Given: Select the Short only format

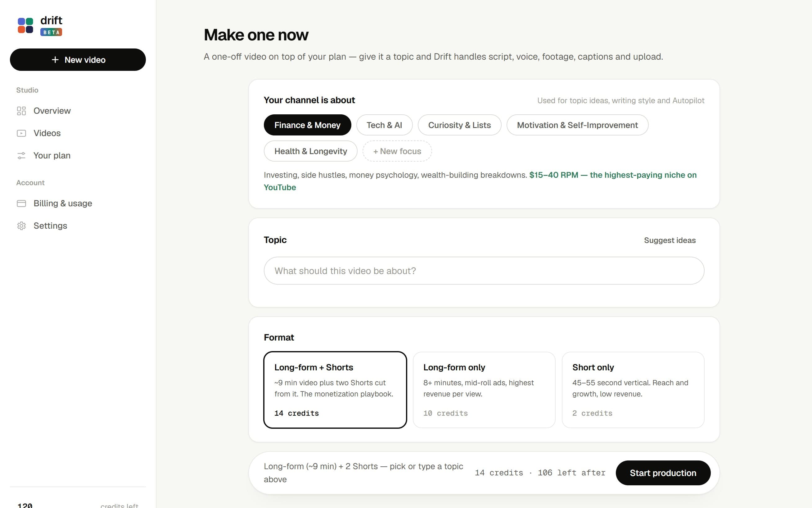Looking at the screenshot, I should coord(633,390).
